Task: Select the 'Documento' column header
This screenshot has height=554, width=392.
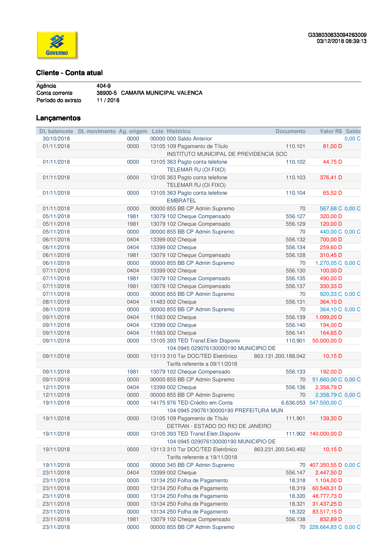Action: (290, 131)
